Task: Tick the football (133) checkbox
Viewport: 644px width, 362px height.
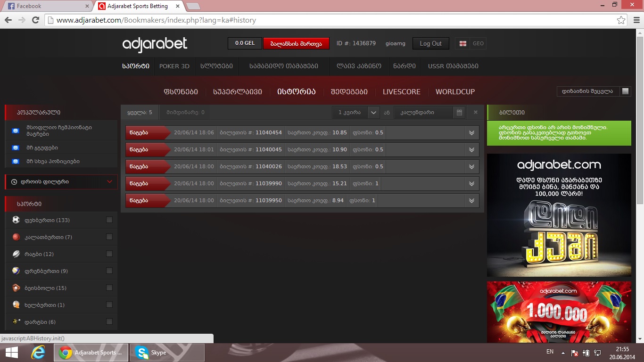Action: [109, 220]
